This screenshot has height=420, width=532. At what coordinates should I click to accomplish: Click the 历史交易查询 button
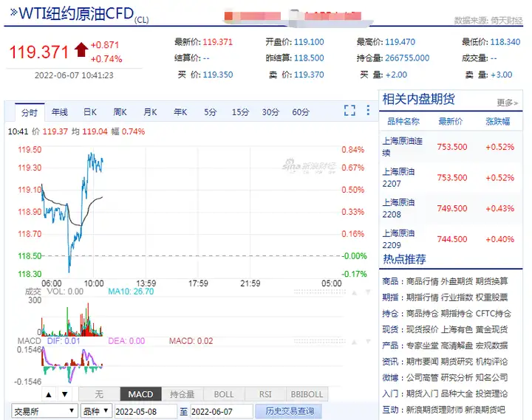(290, 411)
